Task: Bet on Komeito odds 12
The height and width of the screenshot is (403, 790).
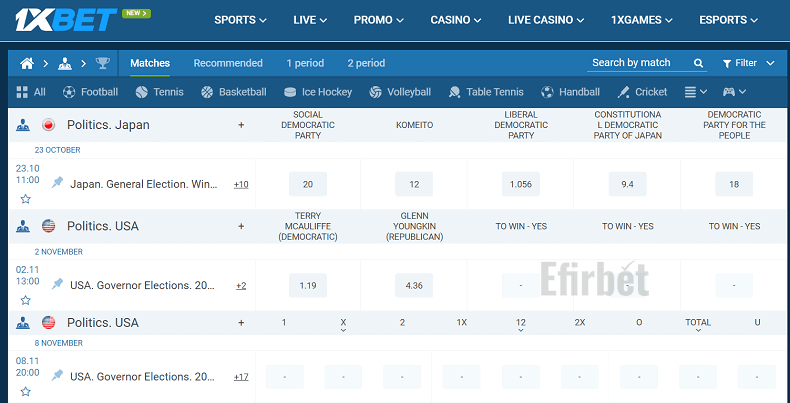Action: tap(414, 184)
